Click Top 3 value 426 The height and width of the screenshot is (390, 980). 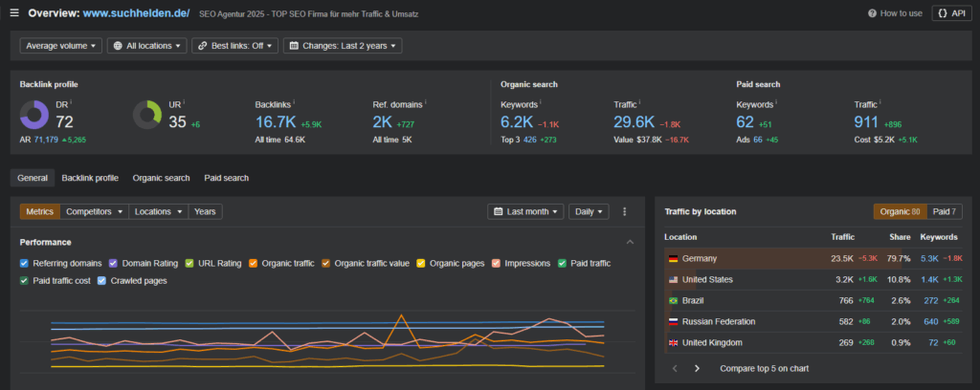click(x=531, y=140)
